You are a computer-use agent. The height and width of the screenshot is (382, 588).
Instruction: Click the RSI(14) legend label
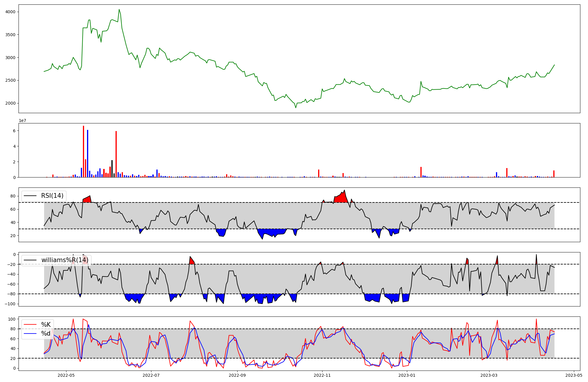click(x=52, y=196)
